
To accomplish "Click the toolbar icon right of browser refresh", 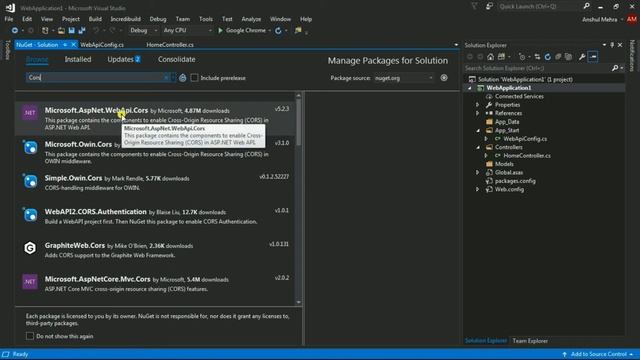I will (x=298, y=31).
